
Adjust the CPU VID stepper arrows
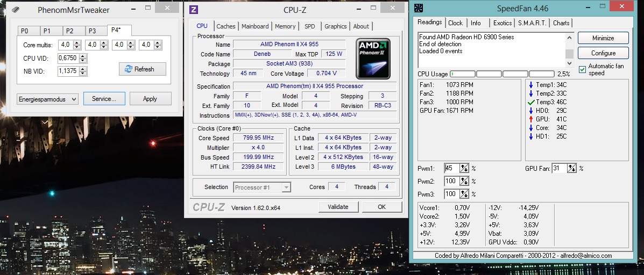[83, 58]
